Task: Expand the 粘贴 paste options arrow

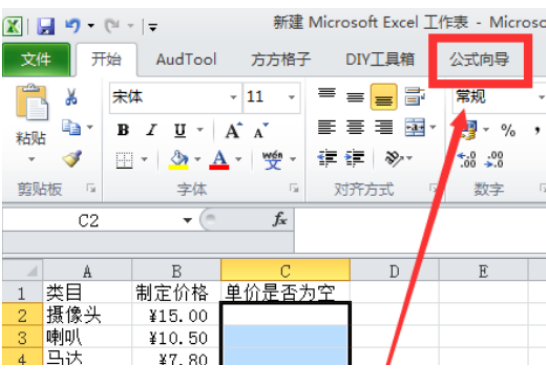Action: pyautogui.click(x=31, y=159)
